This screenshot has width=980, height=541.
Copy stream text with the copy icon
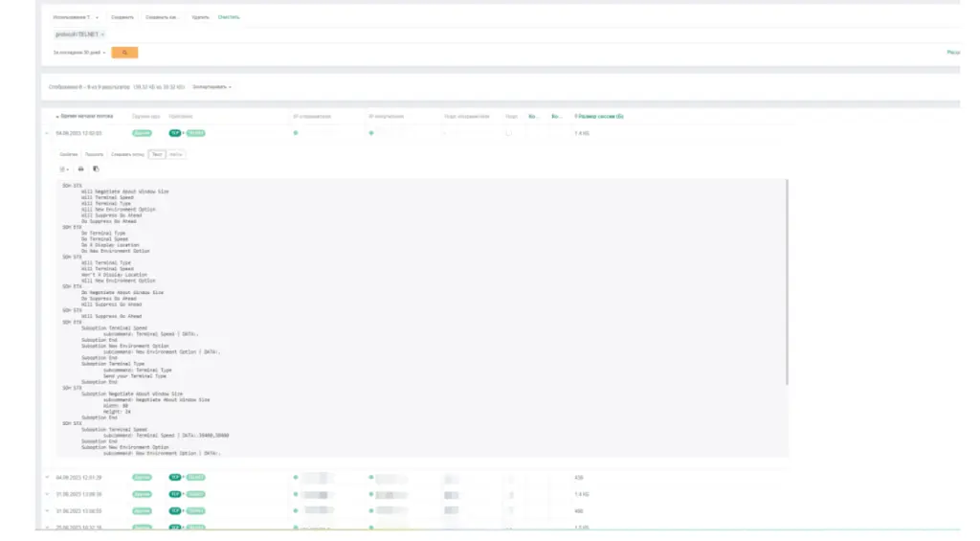pyautogui.click(x=96, y=169)
